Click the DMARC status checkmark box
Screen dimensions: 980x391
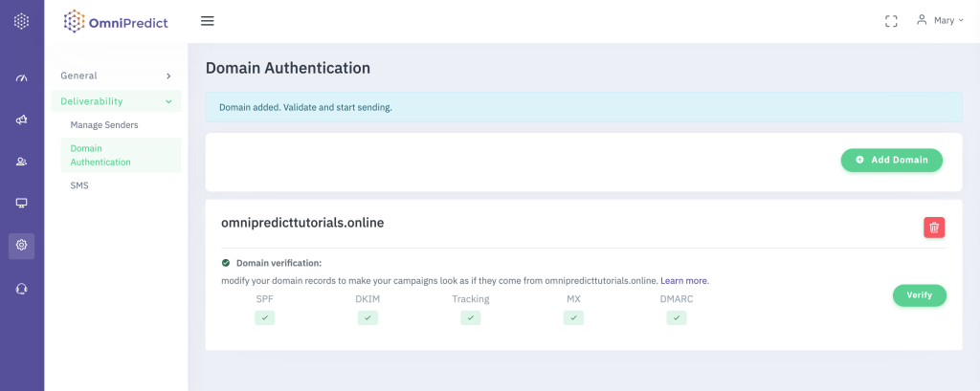point(677,317)
